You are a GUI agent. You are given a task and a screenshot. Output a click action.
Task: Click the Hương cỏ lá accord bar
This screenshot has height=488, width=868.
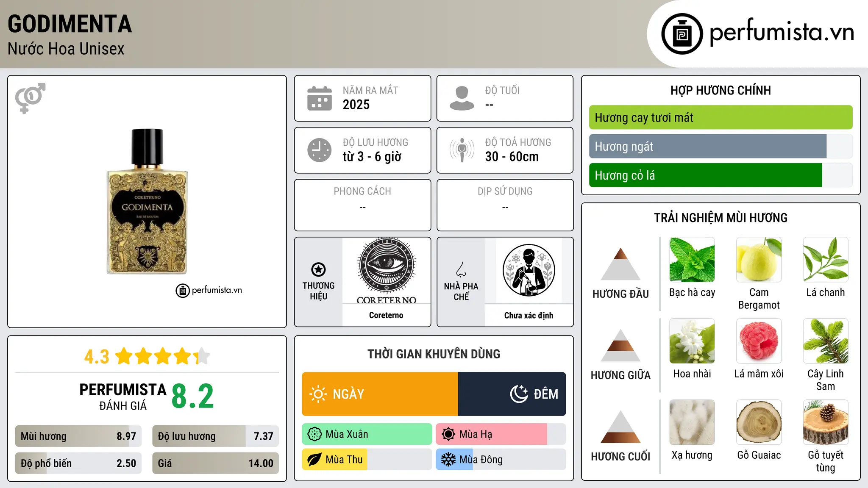721,175
